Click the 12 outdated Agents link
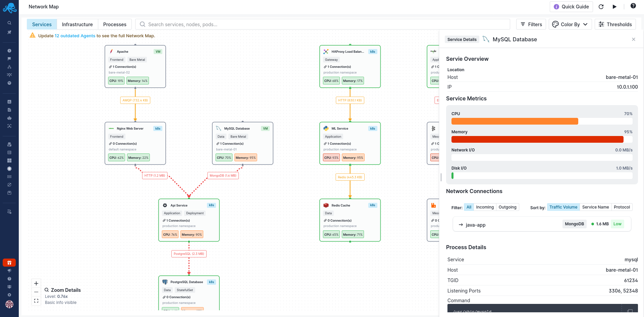This screenshot has width=644, height=317. (x=75, y=36)
